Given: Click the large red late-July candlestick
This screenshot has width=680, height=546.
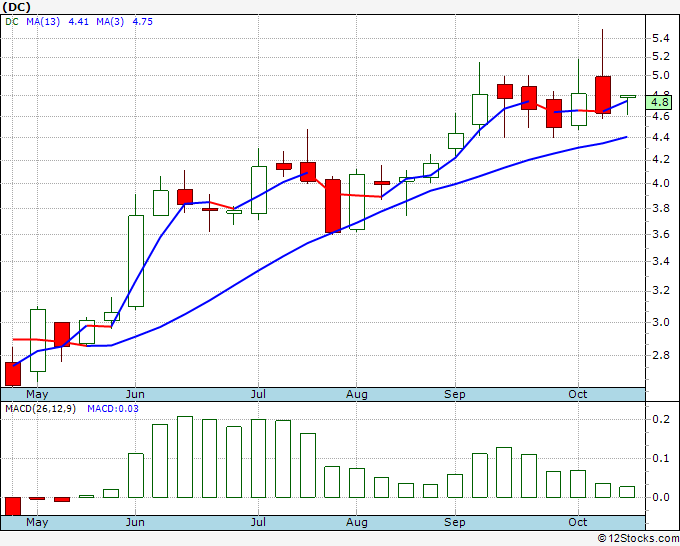Looking at the screenshot, I should coord(333,206).
